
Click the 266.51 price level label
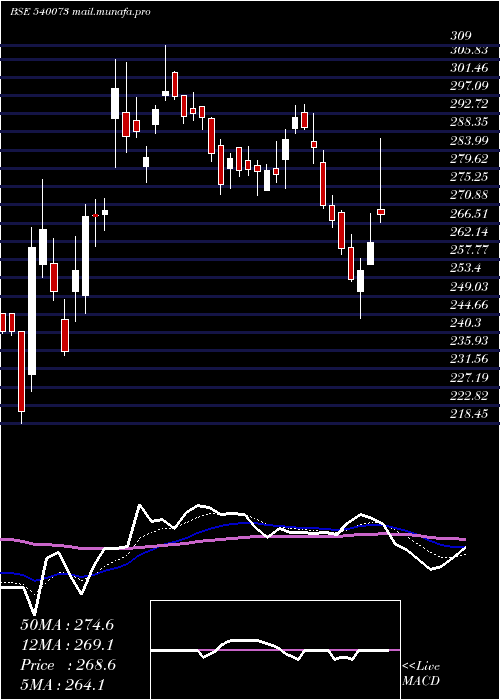coord(469,214)
